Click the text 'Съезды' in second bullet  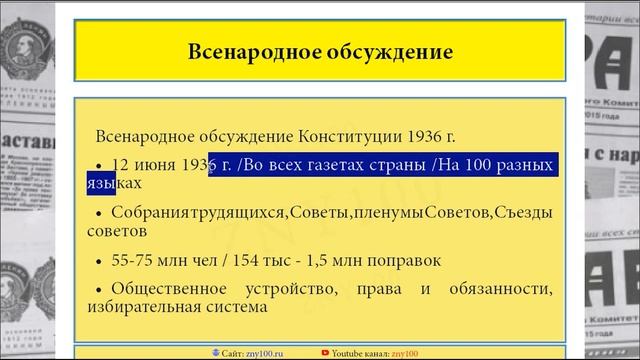click(524, 213)
